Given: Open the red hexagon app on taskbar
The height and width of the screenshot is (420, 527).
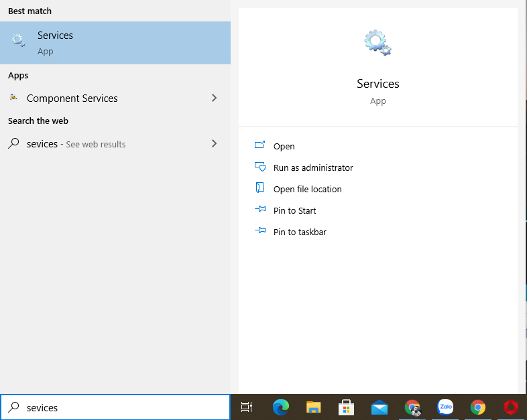Looking at the screenshot, I should pos(511,407).
